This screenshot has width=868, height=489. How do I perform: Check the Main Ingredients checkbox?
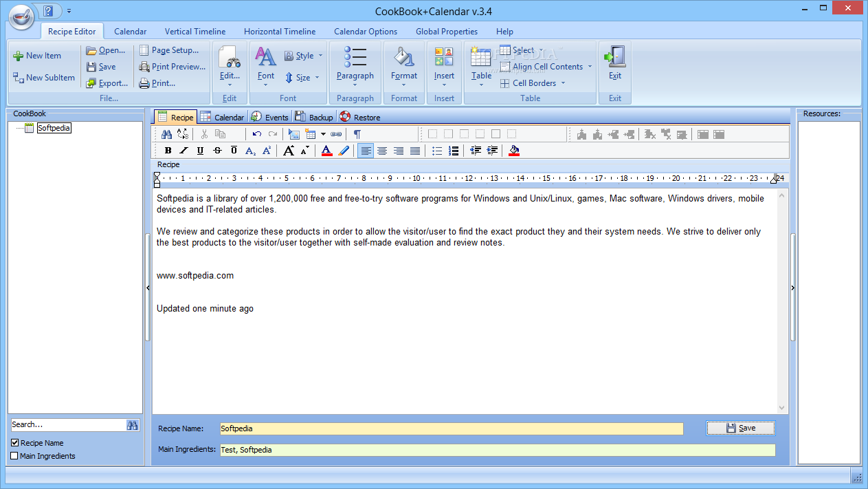coord(14,456)
